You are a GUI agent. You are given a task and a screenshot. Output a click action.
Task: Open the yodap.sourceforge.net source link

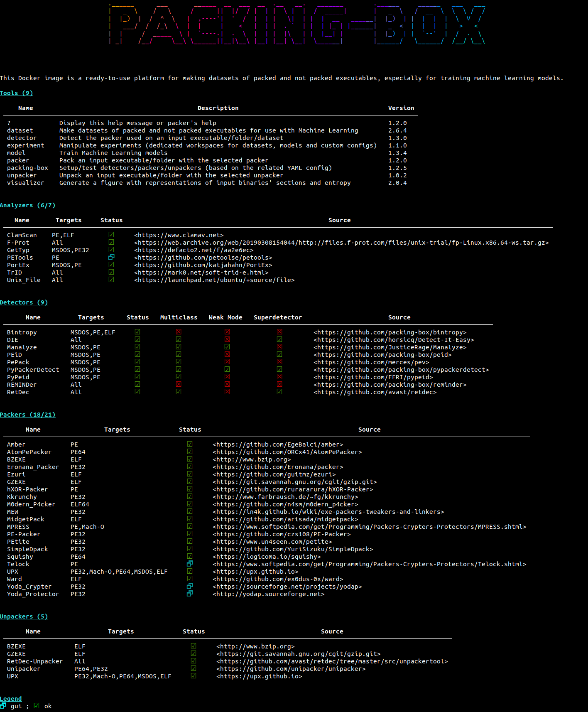point(269,594)
